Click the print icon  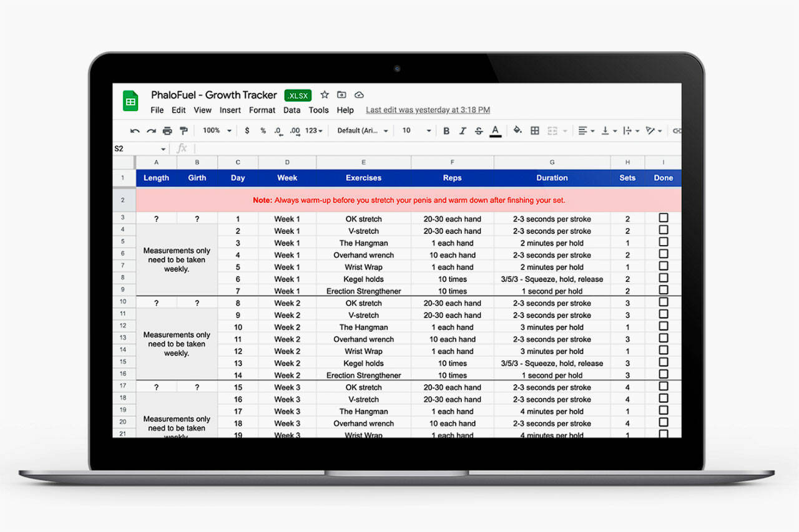pos(167,131)
